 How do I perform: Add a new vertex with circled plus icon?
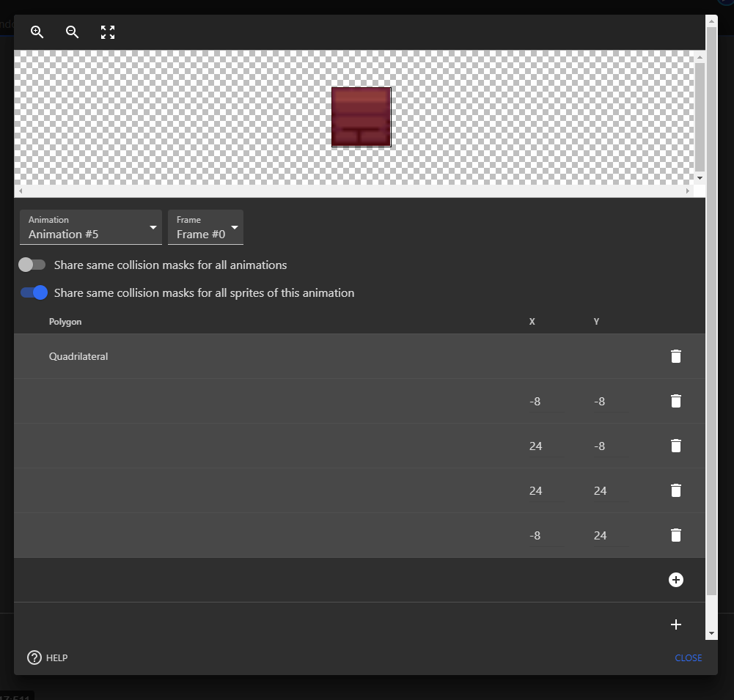click(675, 579)
